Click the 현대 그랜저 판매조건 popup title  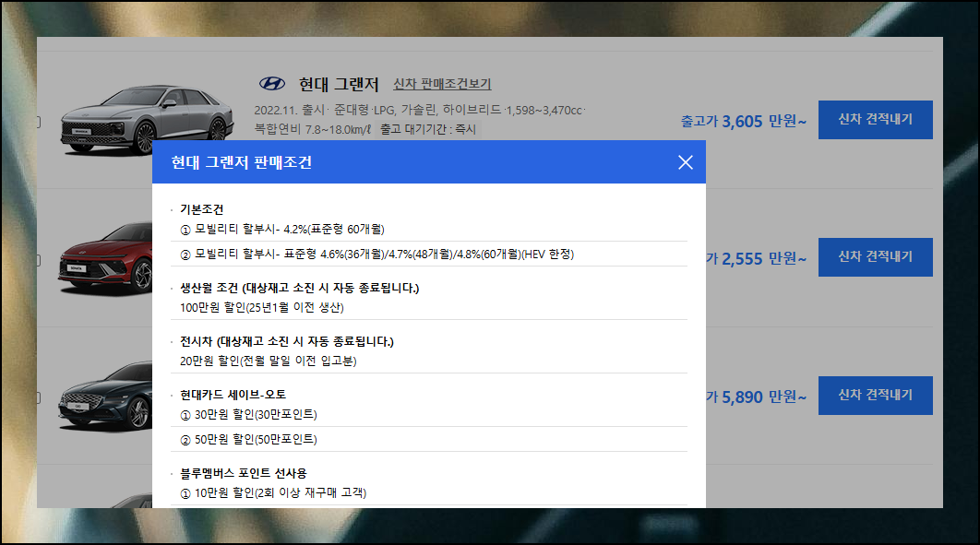click(241, 162)
